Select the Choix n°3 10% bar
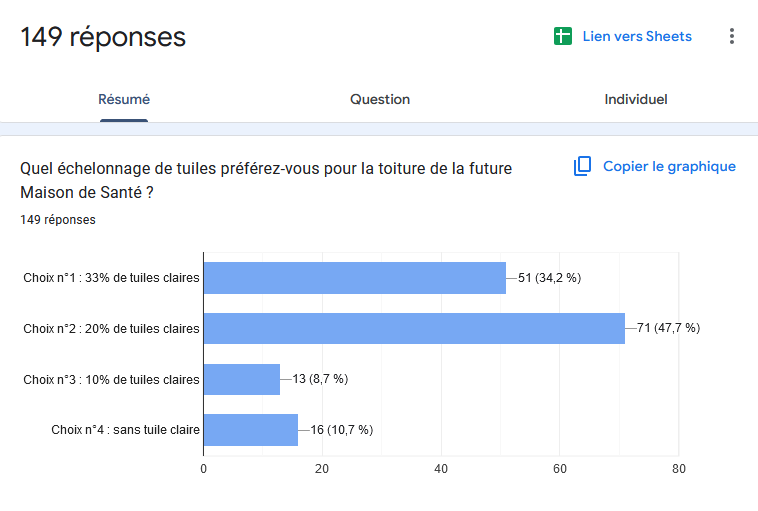 pos(241,379)
